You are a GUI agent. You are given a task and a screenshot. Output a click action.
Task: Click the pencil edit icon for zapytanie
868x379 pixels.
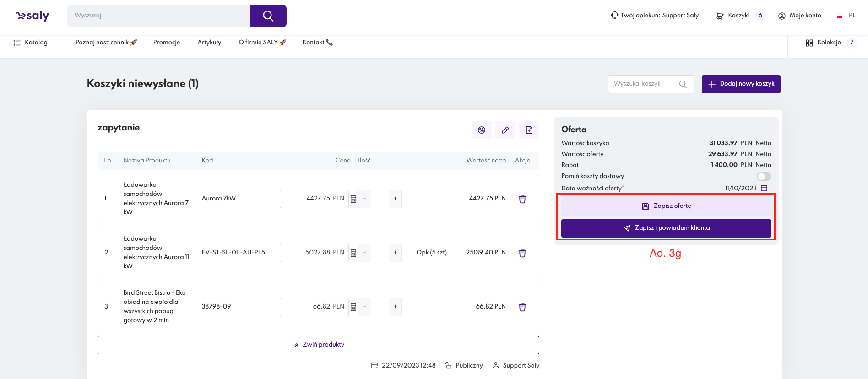point(505,130)
